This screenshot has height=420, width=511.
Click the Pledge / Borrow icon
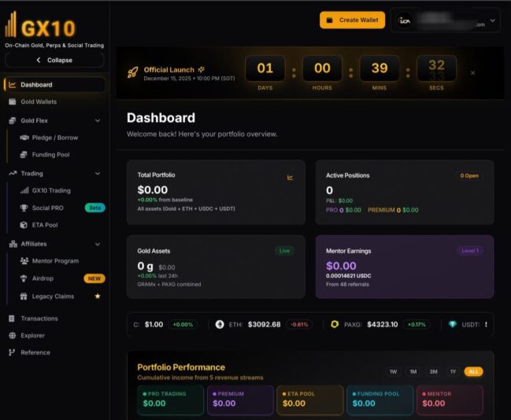coord(24,138)
